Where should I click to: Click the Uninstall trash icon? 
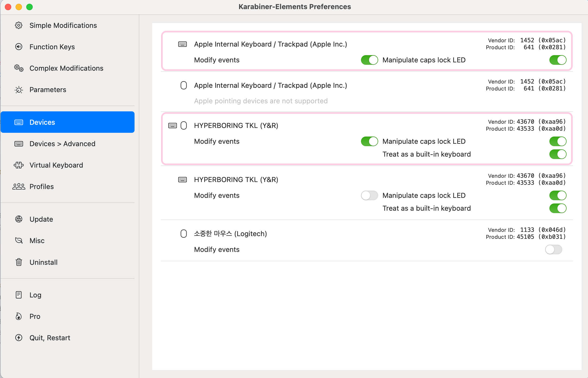click(18, 262)
